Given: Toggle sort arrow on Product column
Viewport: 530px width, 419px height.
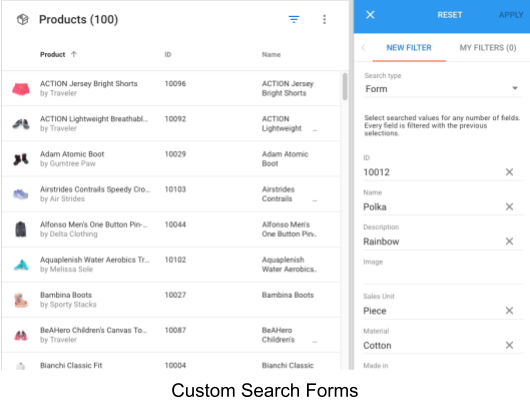Looking at the screenshot, I should [74, 54].
